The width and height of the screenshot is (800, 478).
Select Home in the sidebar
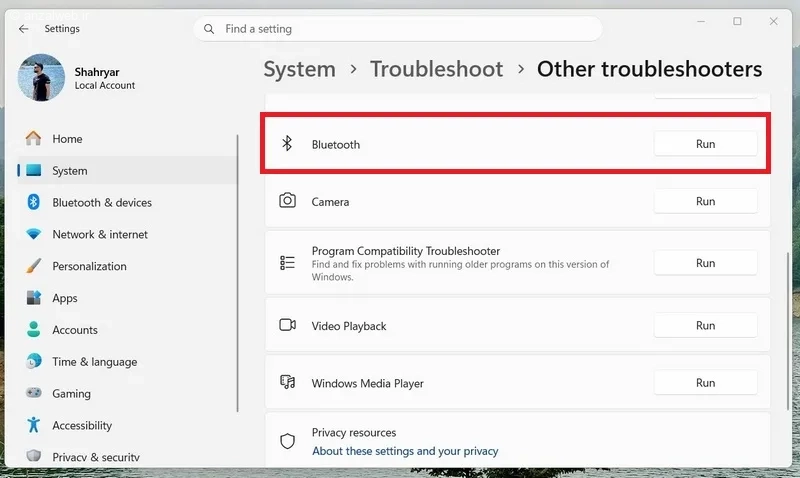[x=67, y=139]
